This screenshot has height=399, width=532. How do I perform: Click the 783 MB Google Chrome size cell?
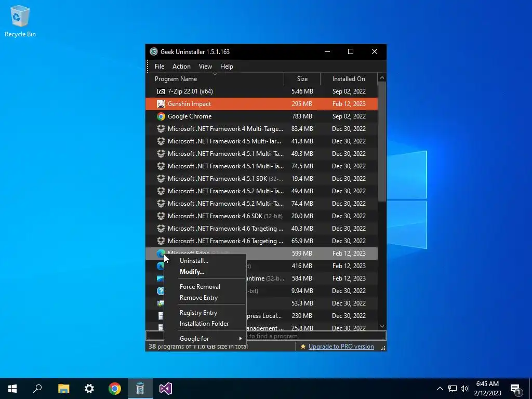[x=302, y=116]
